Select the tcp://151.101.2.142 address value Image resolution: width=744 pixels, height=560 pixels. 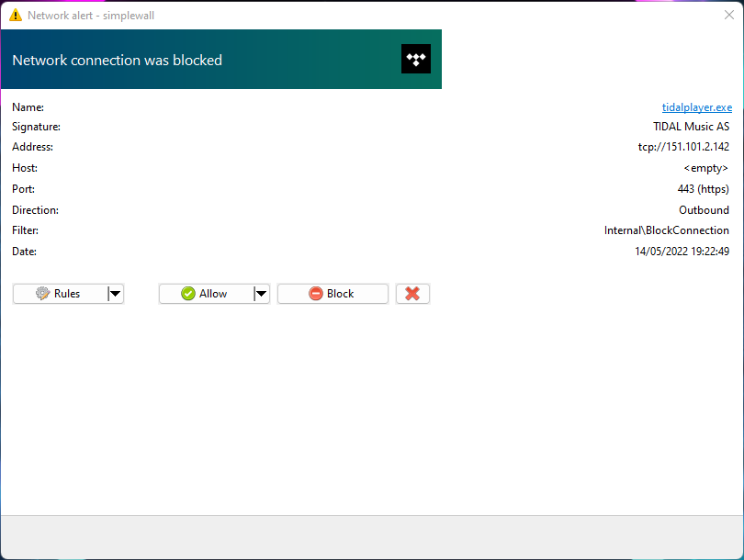[683, 147]
